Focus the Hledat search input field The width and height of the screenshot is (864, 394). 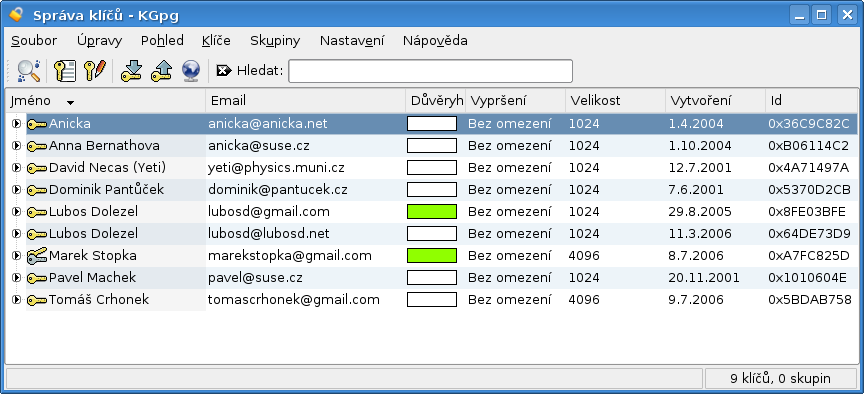click(430, 71)
